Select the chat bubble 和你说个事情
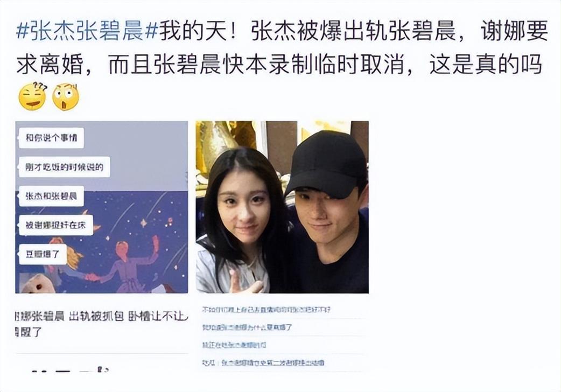This screenshot has width=561, height=392. [x=51, y=138]
